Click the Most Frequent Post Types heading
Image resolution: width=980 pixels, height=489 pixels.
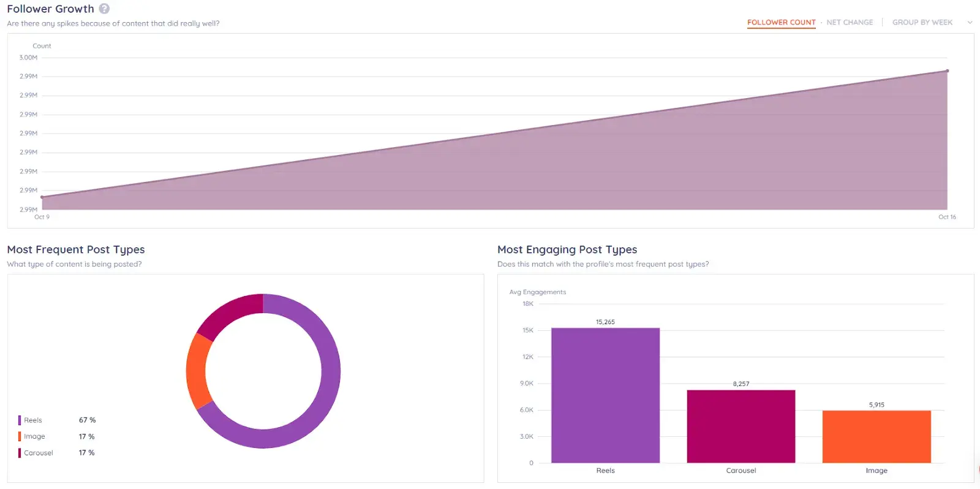[x=76, y=249]
